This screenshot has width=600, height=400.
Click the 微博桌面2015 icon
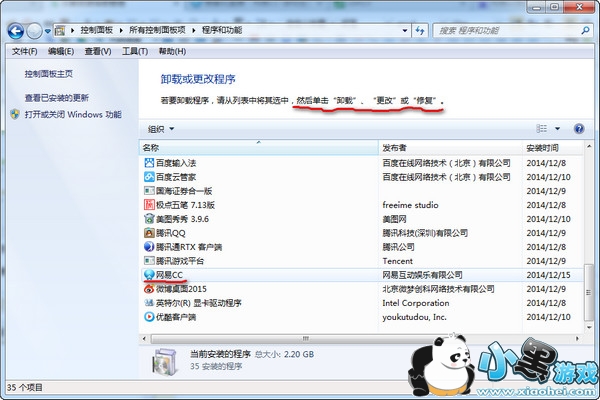[149, 289]
